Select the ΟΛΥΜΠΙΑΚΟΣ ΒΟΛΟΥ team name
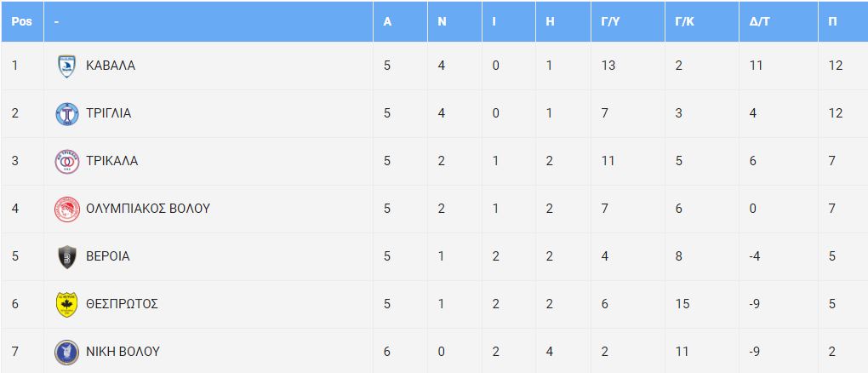The height and width of the screenshot is (373, 868). [148, 209]
